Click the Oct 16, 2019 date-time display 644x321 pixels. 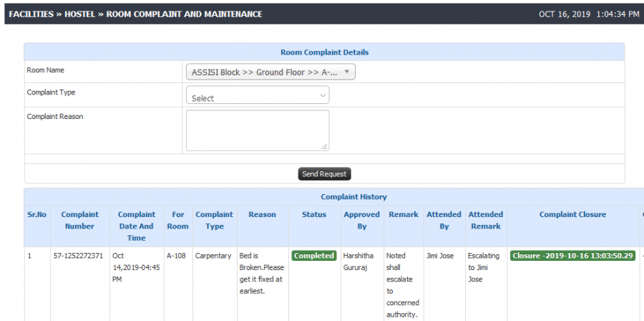coord(589,14)
